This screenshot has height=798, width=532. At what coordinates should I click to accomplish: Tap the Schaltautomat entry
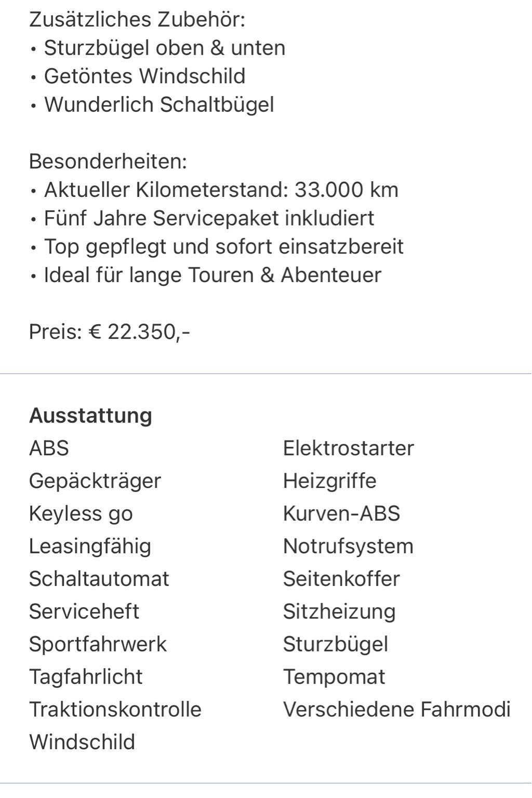click(x=99, y=579)
